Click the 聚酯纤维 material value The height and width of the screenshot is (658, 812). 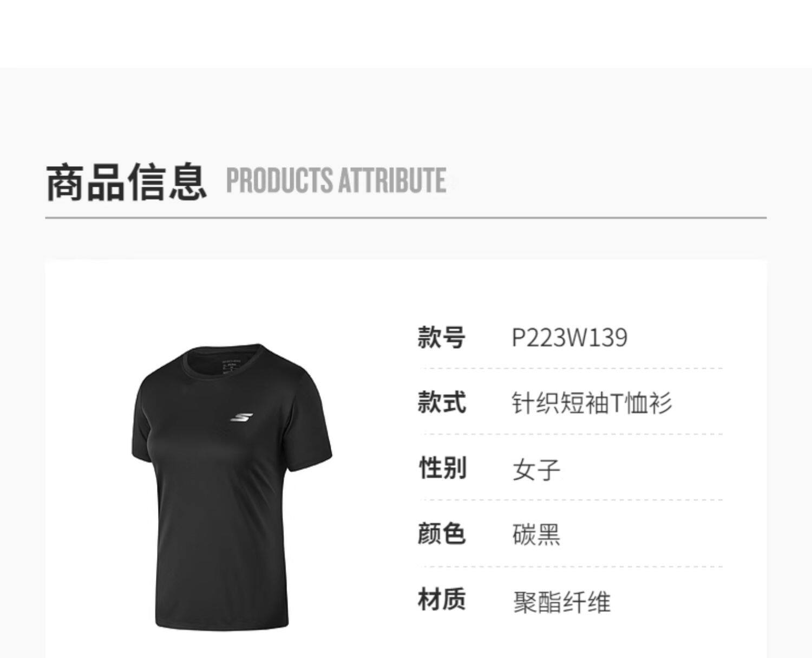tap(561, 602)
